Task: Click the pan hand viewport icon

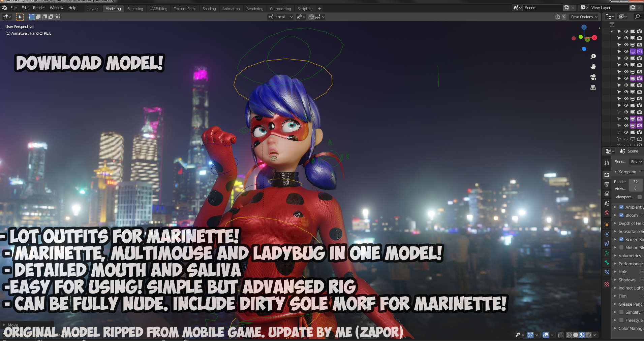Action: point(593,67)
